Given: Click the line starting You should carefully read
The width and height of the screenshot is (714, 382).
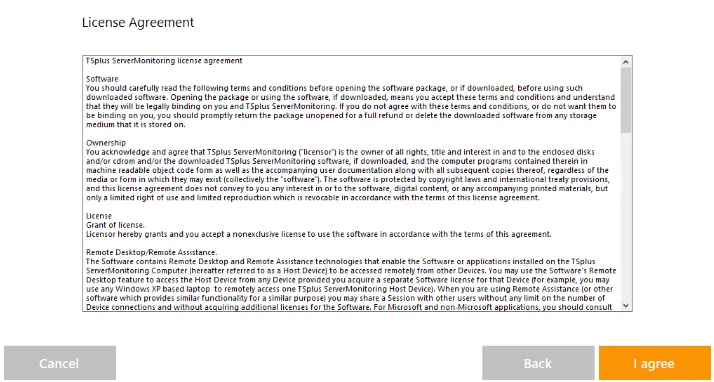Looking at the screenshot, I should pyautogui.click(x=334, y=88).
